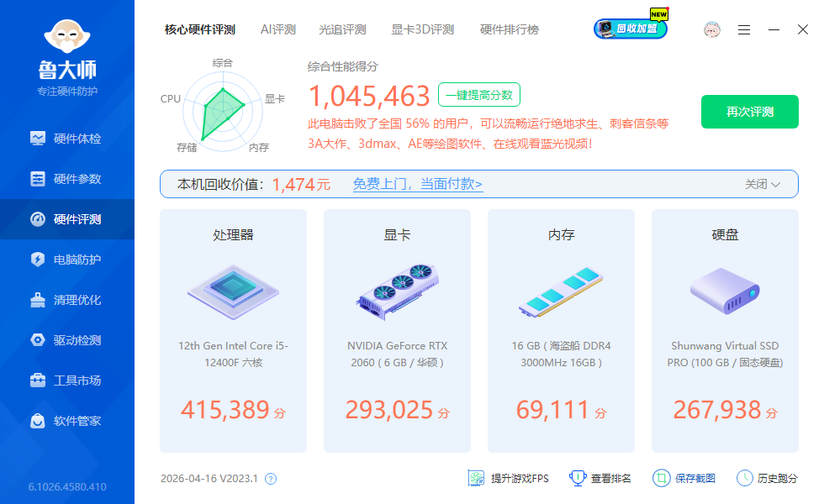Click processor score 415,389
Screen dimensions: 824x504
tap(225, 410)
